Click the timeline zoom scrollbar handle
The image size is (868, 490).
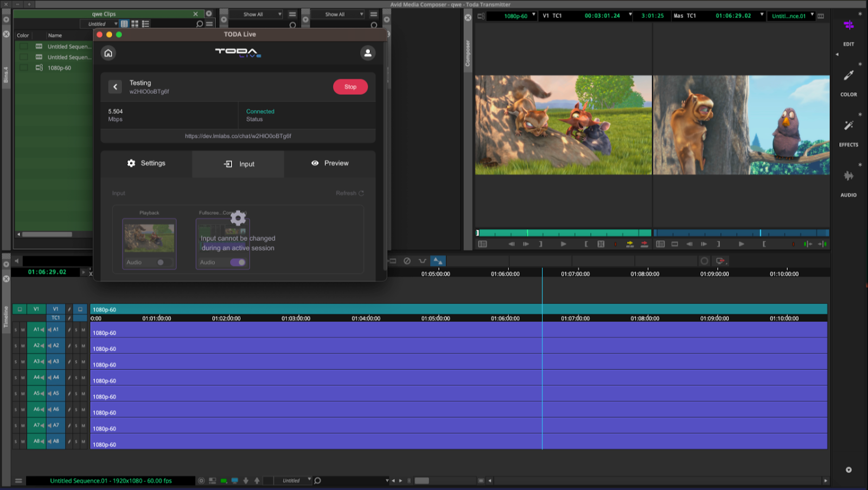pos(422,481)
